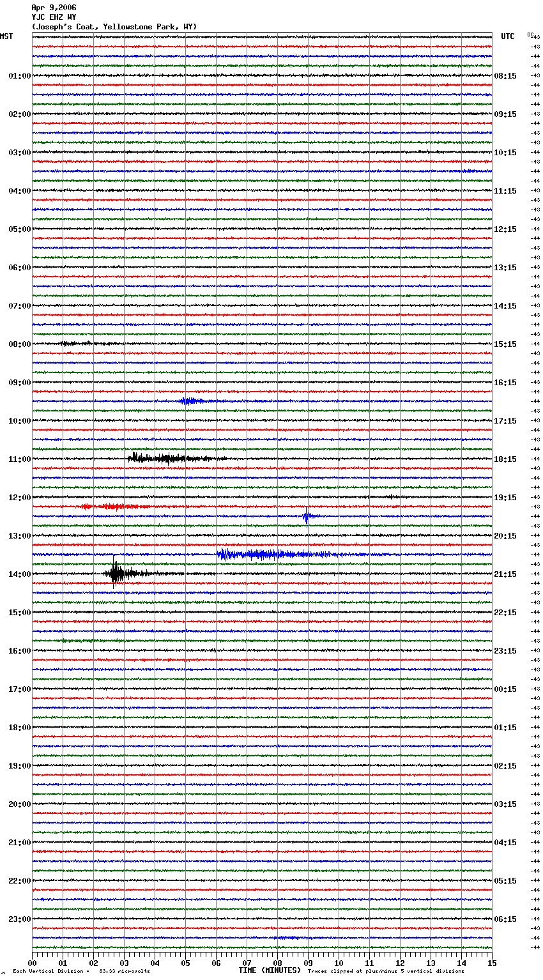Click the UTC time label "00:15"
The height and width of the screenshot is (980, 543).
505,689
